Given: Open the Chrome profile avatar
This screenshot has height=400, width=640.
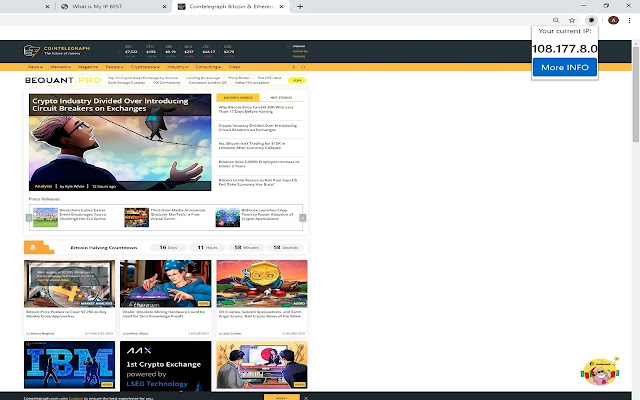Looking at the screenshot, I should point(613,20).
